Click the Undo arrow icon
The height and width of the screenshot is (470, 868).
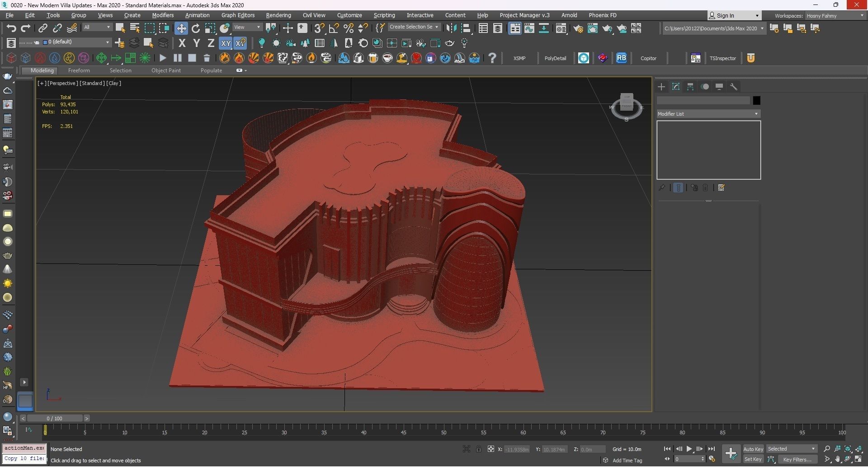click(x=11, y=28)
